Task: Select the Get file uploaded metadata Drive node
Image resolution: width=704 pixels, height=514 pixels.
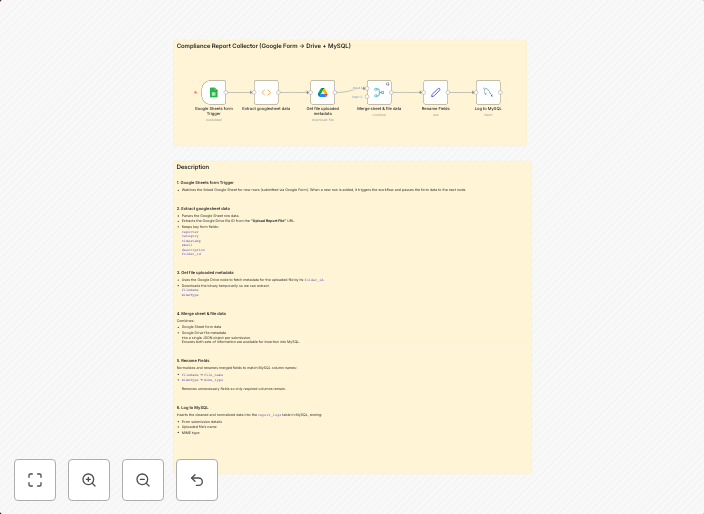Action: (322, 92)
